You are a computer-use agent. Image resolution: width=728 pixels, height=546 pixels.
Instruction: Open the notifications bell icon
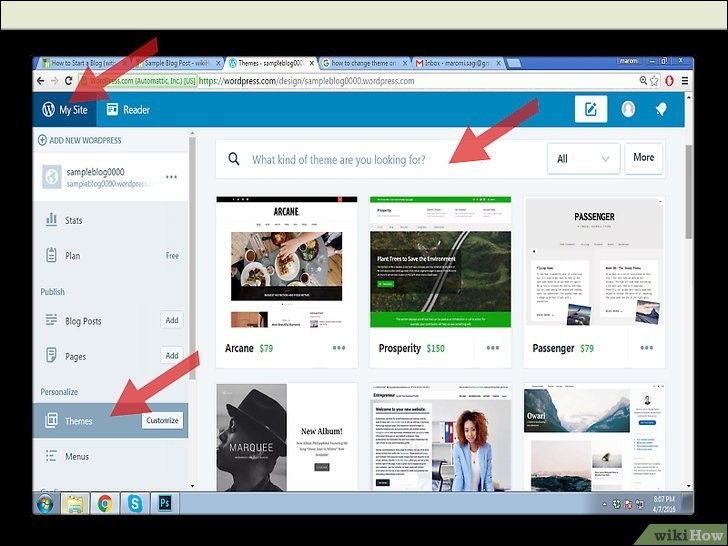pos(661,109)
